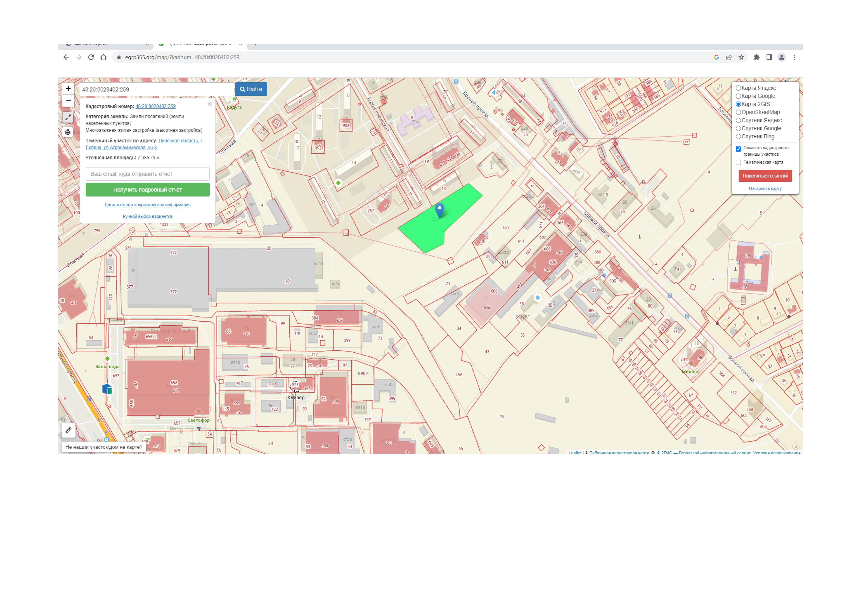The height and width of the screenshot is (614, 868).
Task: Close the cadastral info popup
Action: click(210, 104)
